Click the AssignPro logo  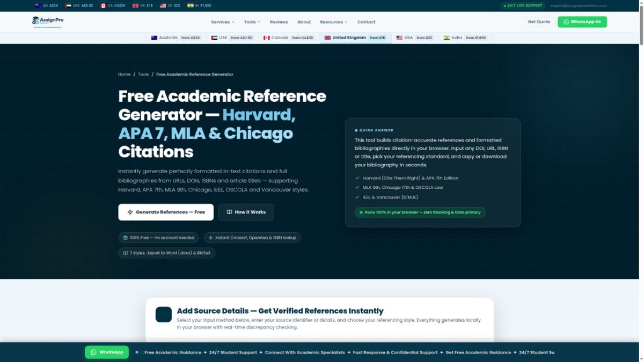pos(48,21)
